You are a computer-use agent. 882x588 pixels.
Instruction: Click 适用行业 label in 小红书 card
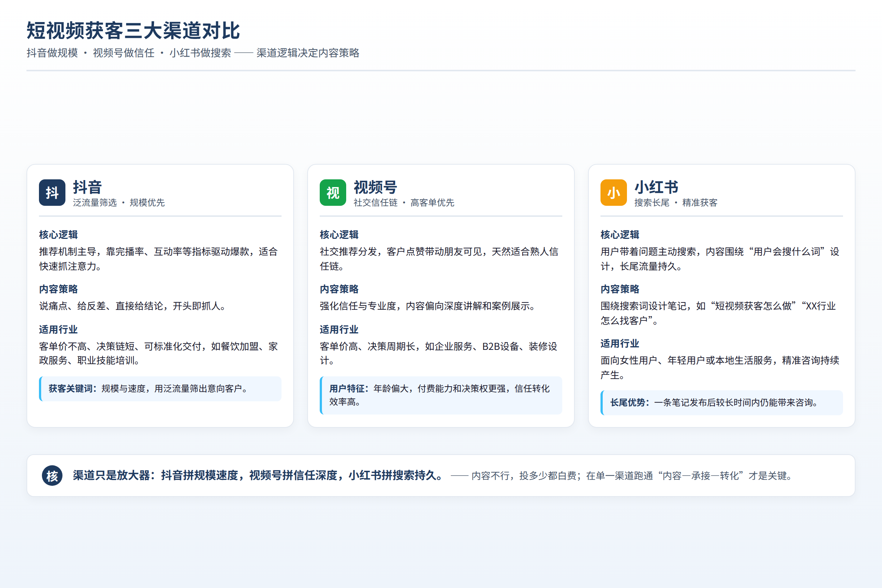pyautogui.click(x=620, y=344)
